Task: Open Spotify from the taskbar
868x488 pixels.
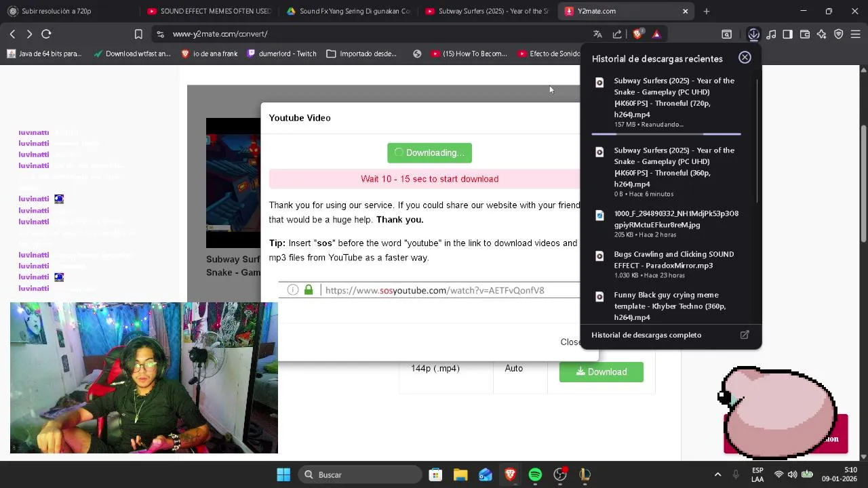Action: point(535,474)
